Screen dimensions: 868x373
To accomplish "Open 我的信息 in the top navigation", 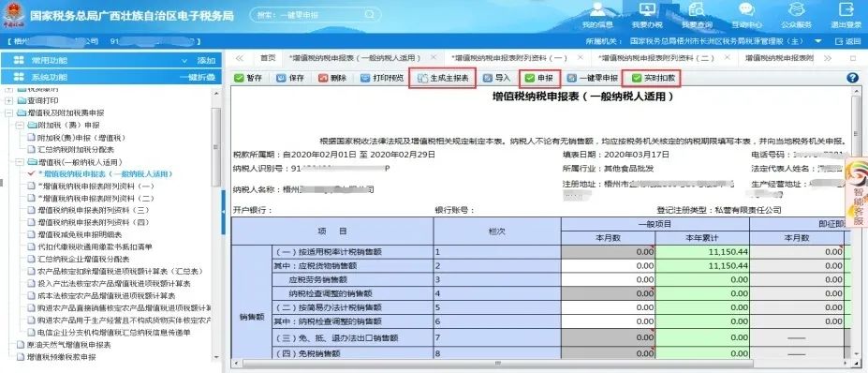I will pos(597,16).
